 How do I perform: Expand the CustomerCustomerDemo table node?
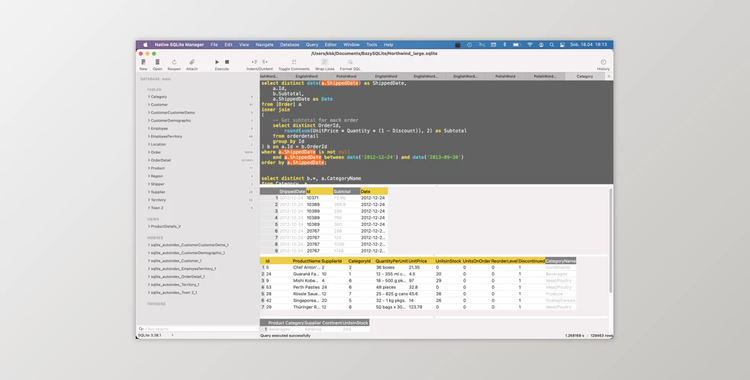click(x=149, y=112)
